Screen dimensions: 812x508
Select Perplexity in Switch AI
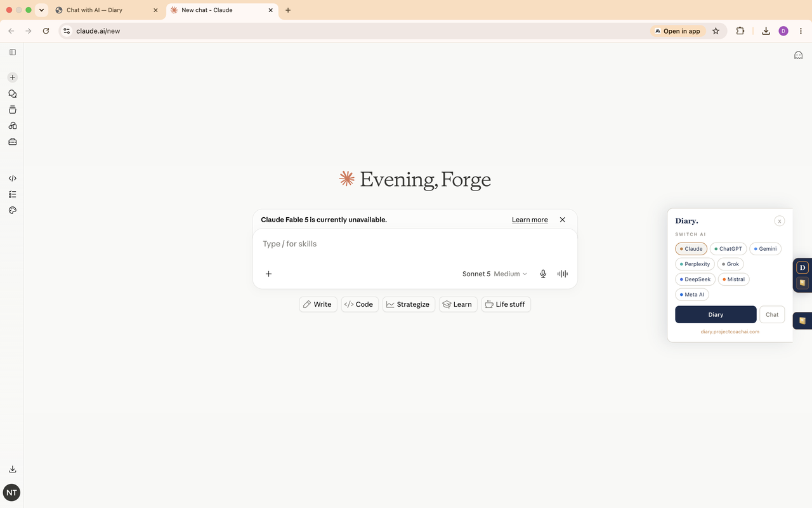click(695, 264)
